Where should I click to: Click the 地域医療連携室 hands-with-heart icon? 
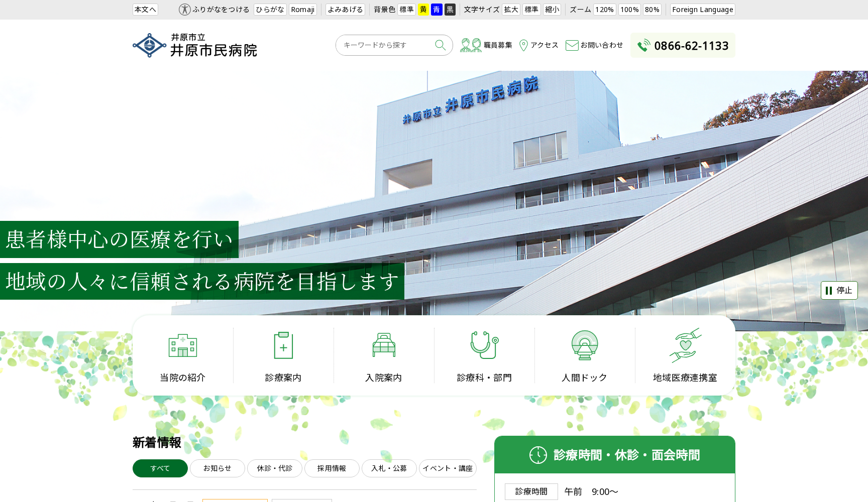[x=685, y=345]
